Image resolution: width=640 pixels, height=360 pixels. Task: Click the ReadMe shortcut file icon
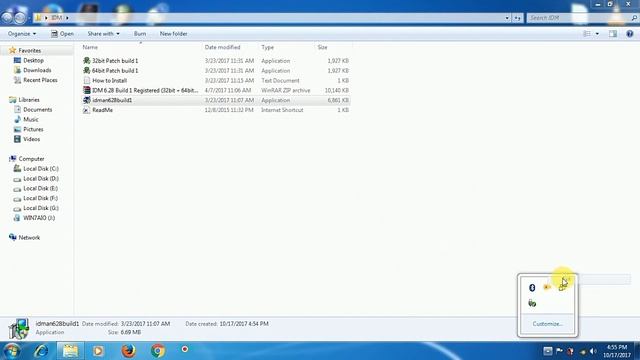(87, 110)
